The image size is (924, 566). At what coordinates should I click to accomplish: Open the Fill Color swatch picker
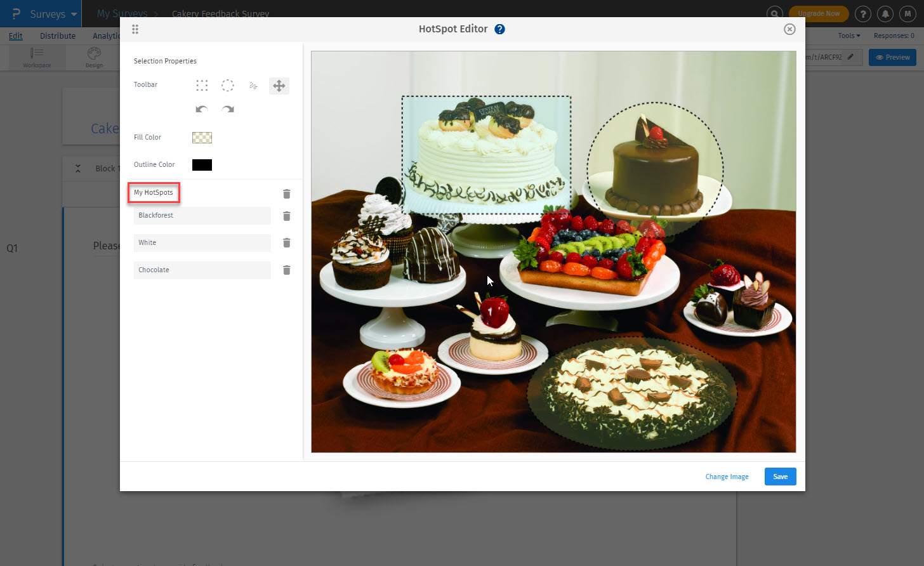(x=201, y=137)
